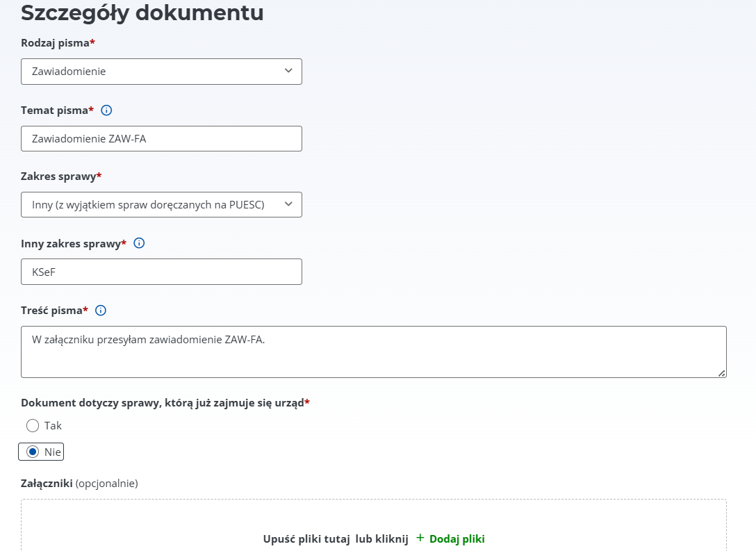Open the info tooltip for Inny zakres sprawy
This screenshot has height=551, width=756.
139,243
